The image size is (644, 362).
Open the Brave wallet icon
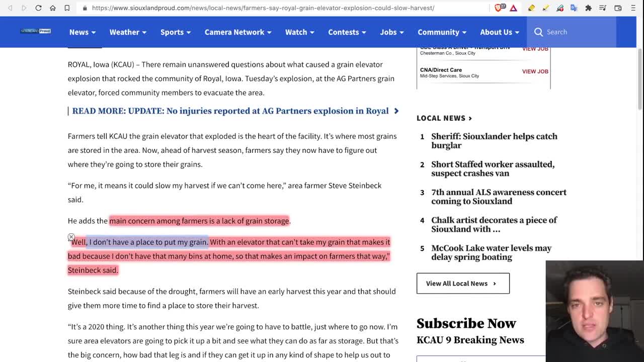(x=618, y=8)
